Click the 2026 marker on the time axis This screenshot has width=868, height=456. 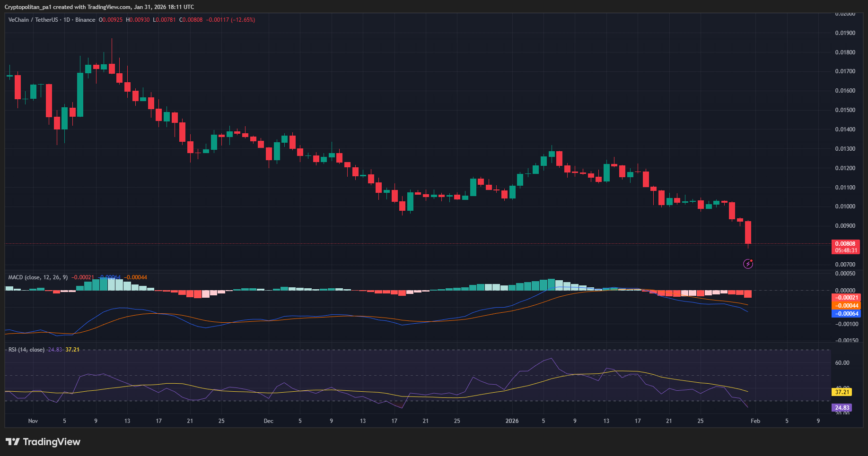coord(512,421)
